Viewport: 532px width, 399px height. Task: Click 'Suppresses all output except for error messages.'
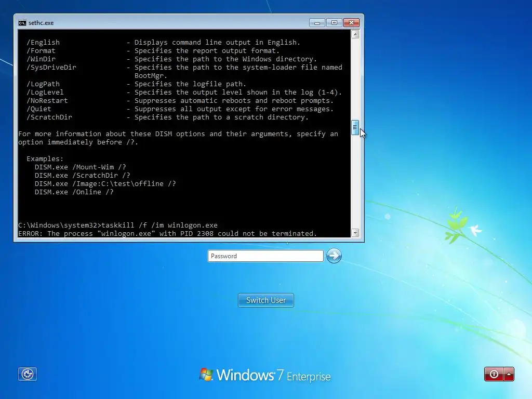point(234,109)
